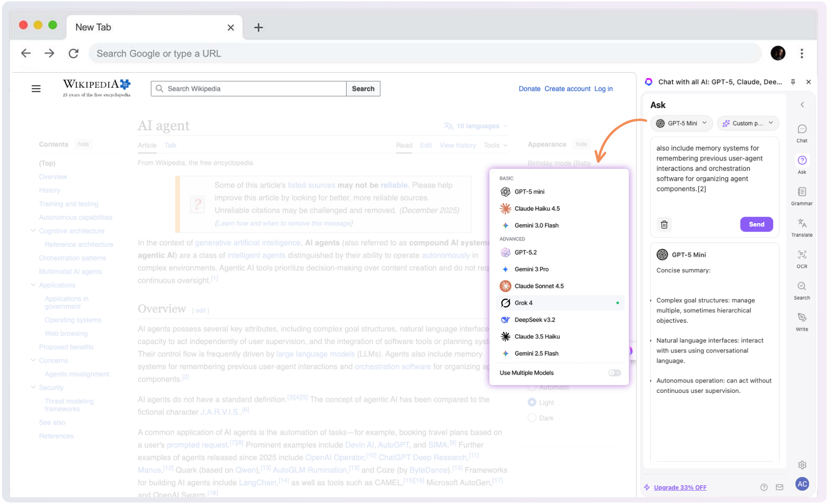Select DeepSeek v3.2 from model list
828x504 pixels.
[535, 320]
